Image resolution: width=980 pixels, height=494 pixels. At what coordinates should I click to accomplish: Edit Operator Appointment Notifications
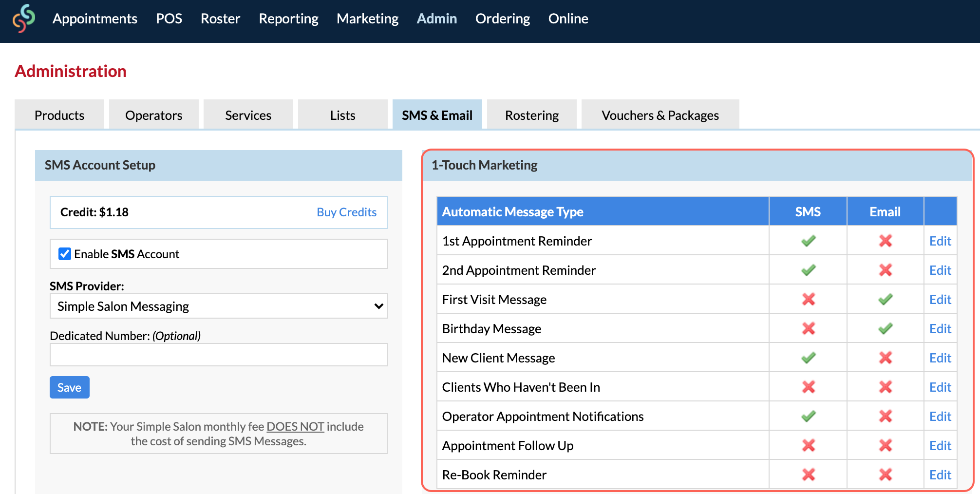pos(940,416)
